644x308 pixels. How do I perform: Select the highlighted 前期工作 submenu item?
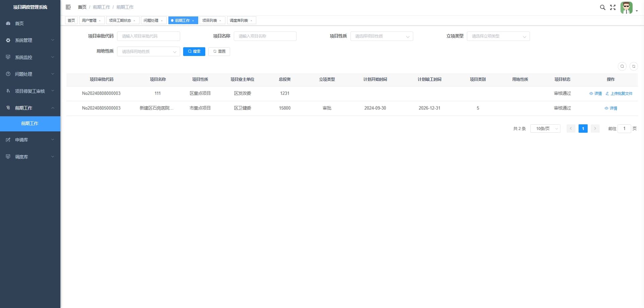click(30, 124)
